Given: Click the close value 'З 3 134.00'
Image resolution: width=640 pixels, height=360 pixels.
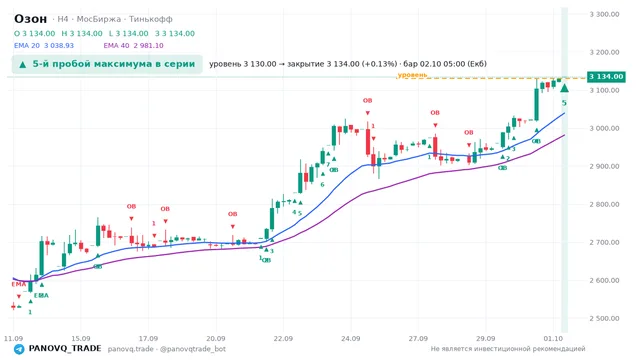Looking at the screenshot, I should click(175, 33).
